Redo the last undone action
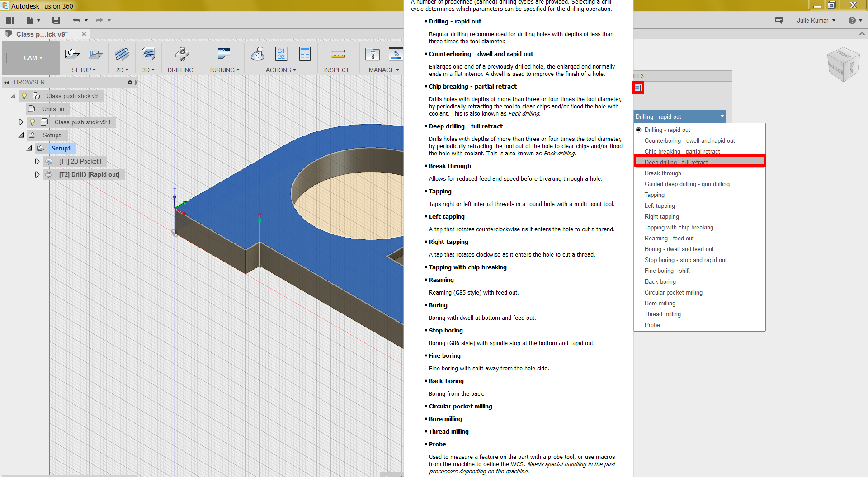This screenshot has height=477, width=868. [x=99, y=20]
